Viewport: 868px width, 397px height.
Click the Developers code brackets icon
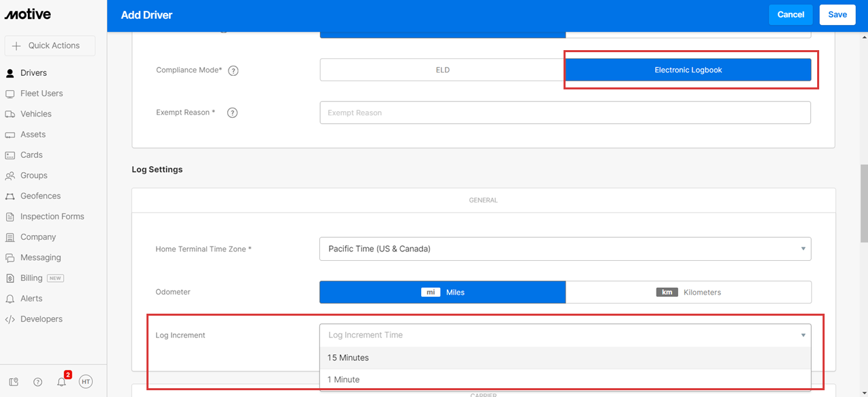(9, 319)
